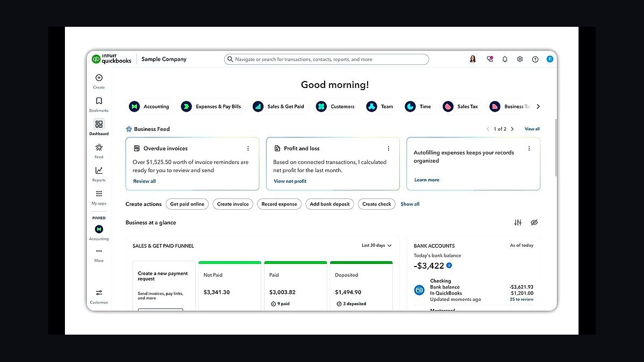Click the Overdue invoices card icon
This screenshot has width=644, height=362.
[x=137, y=148]
